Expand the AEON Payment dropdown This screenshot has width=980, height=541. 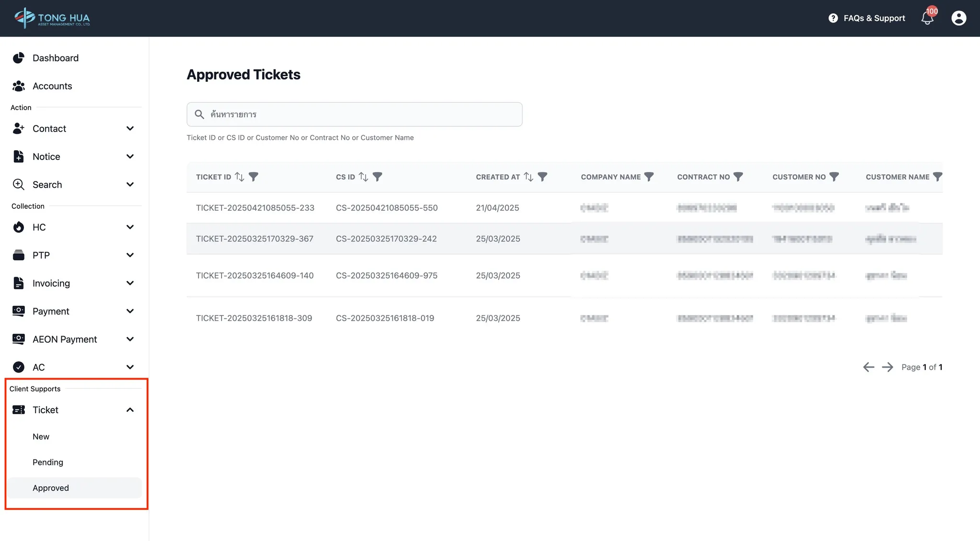(130, 339)
